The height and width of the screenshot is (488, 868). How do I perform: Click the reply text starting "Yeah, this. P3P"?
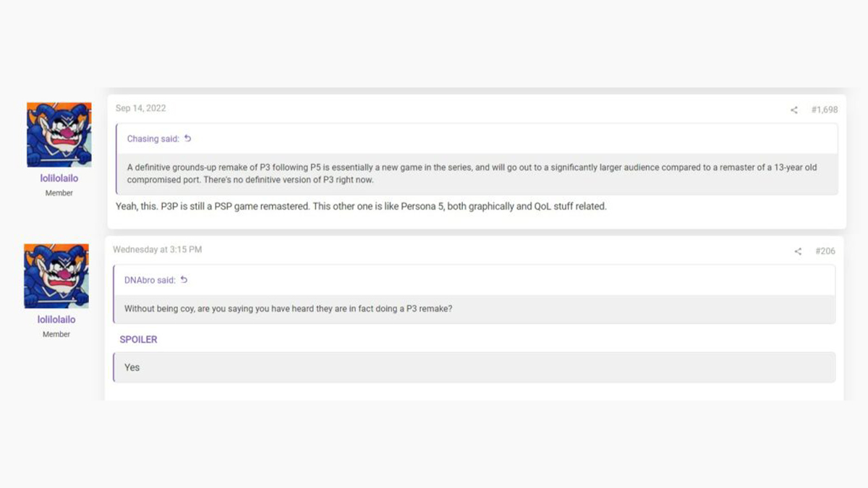(x=360, y=207)
